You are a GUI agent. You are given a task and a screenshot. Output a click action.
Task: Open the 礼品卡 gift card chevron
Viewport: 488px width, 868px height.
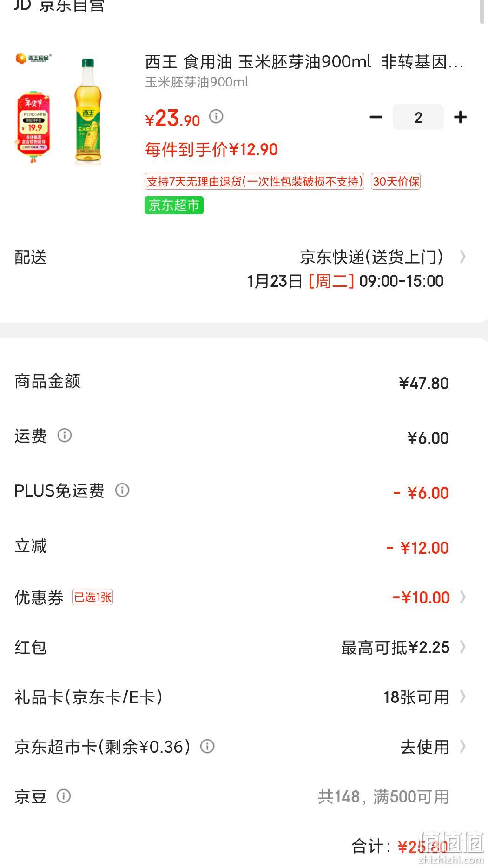[x=462, y=696]
